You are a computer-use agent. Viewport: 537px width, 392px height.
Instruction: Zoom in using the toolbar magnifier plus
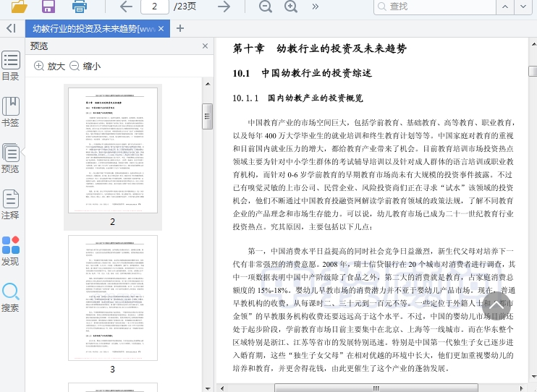291,7
